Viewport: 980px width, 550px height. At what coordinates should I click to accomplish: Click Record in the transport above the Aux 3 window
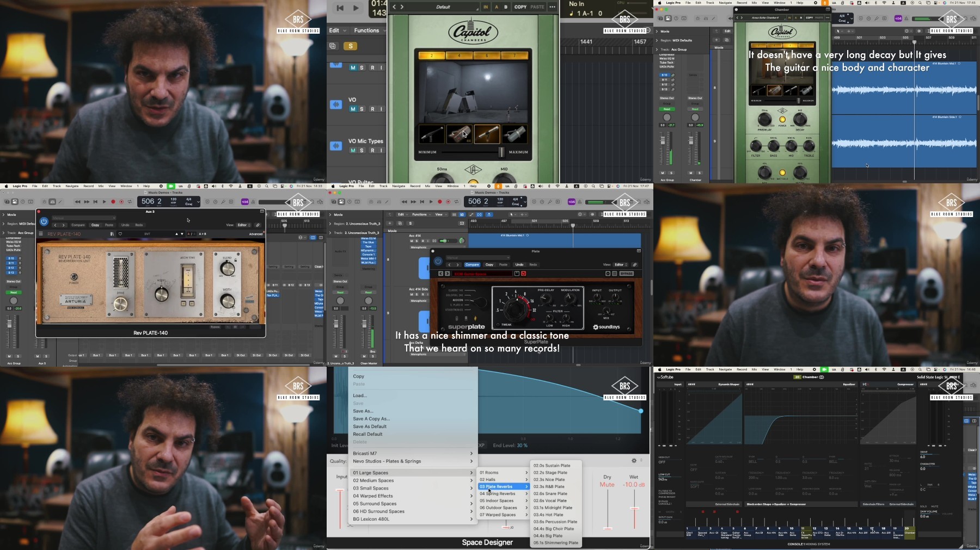coord(113,202)
